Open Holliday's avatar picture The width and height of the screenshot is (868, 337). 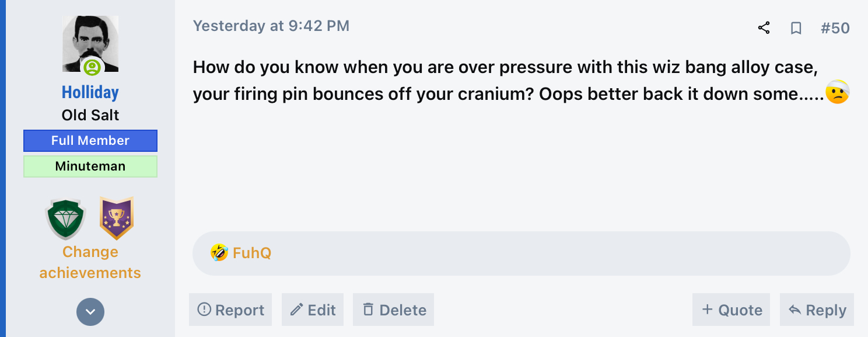(90, 44)
